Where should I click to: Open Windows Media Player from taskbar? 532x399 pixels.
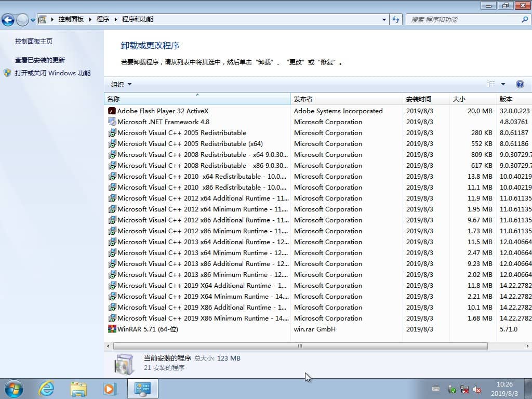110,389
